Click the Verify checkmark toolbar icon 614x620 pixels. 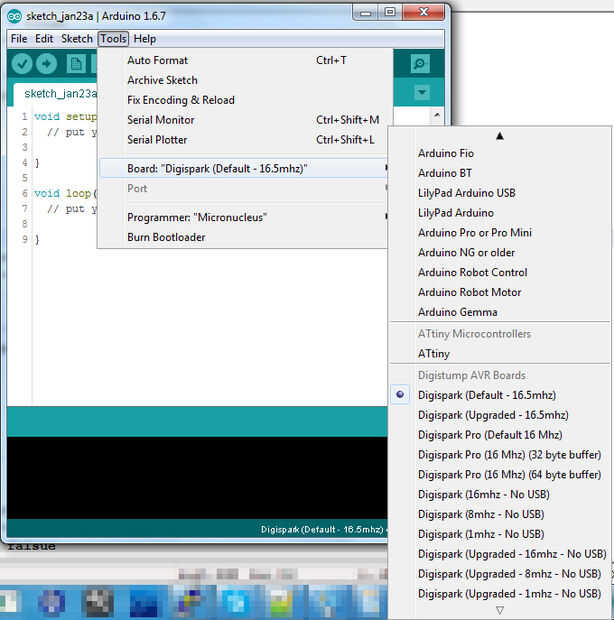(21, 64)
